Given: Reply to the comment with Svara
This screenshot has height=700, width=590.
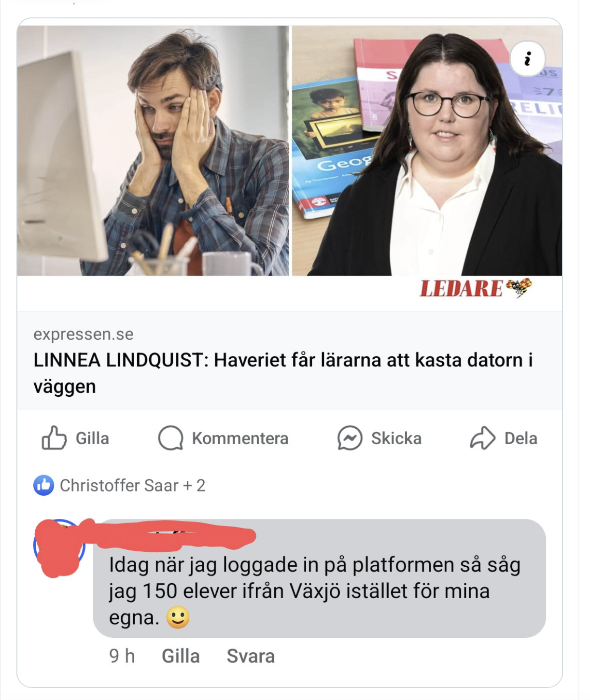Looking at the screenshot, I should tap(251, 656).
